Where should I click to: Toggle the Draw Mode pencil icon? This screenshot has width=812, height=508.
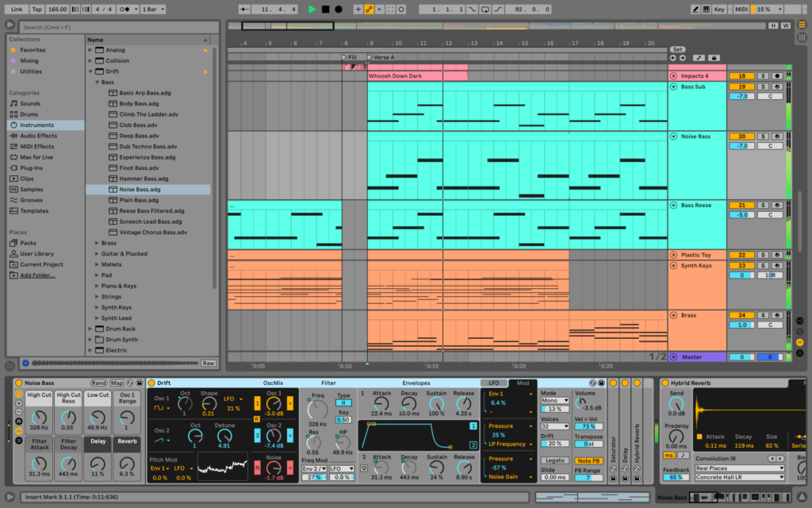click(x=696, y=9)
